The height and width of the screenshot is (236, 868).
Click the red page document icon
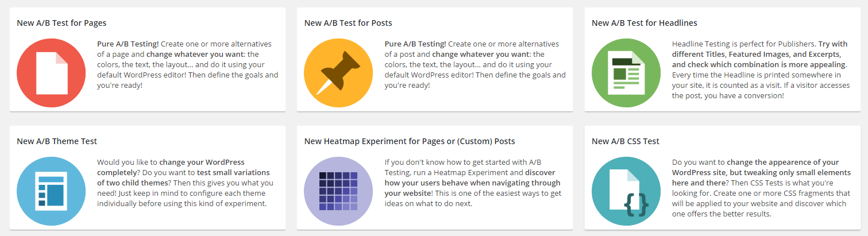[x=52, y=73]
